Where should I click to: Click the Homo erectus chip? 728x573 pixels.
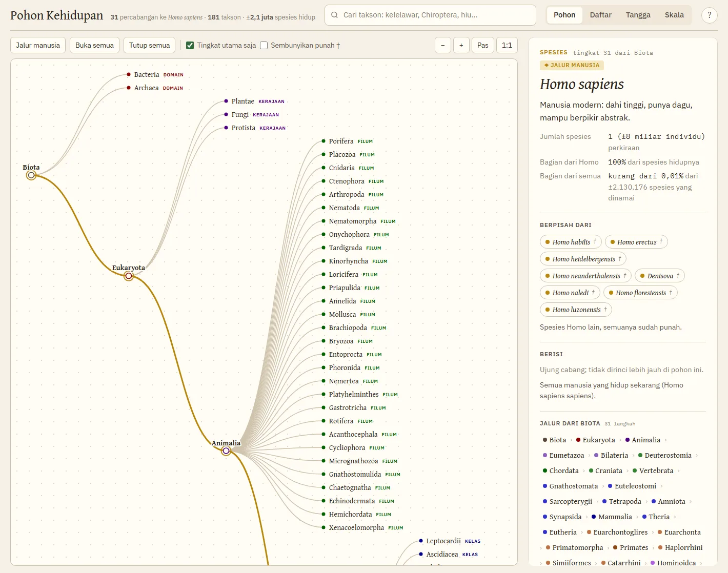tap(636, 242)
